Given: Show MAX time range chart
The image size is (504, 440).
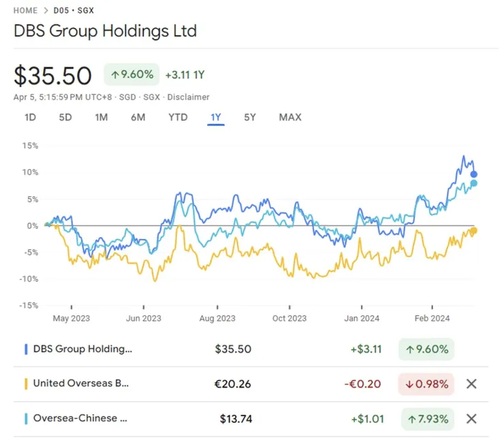Looking at the screenshot, I should (290, 117).
